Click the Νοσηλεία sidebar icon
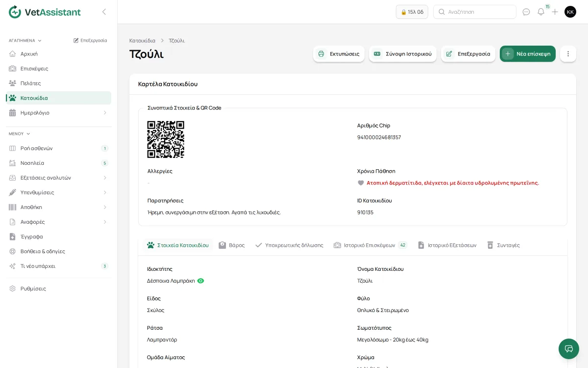Image resolution: width=588 pixels, height=368 pixels. [13, 163]
